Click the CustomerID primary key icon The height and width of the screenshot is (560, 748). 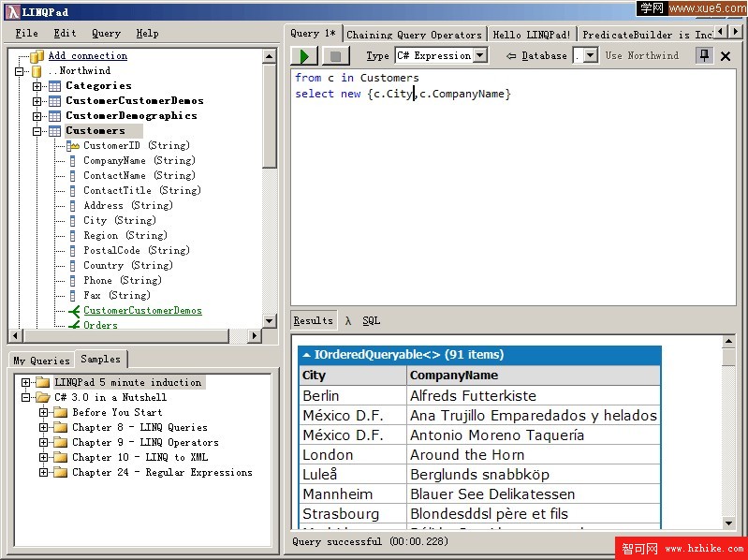(73, 145)
